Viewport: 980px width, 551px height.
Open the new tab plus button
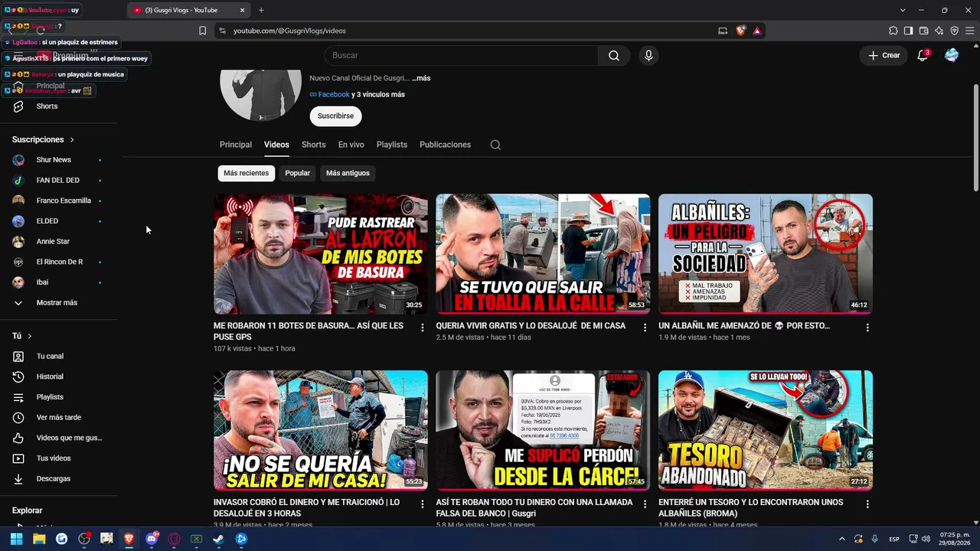click(x=261, y=10)
